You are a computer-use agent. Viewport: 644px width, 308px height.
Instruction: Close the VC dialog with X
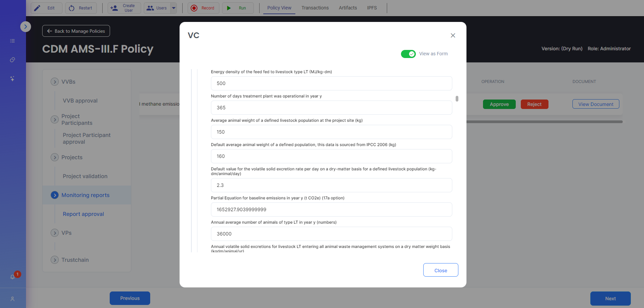453,35
